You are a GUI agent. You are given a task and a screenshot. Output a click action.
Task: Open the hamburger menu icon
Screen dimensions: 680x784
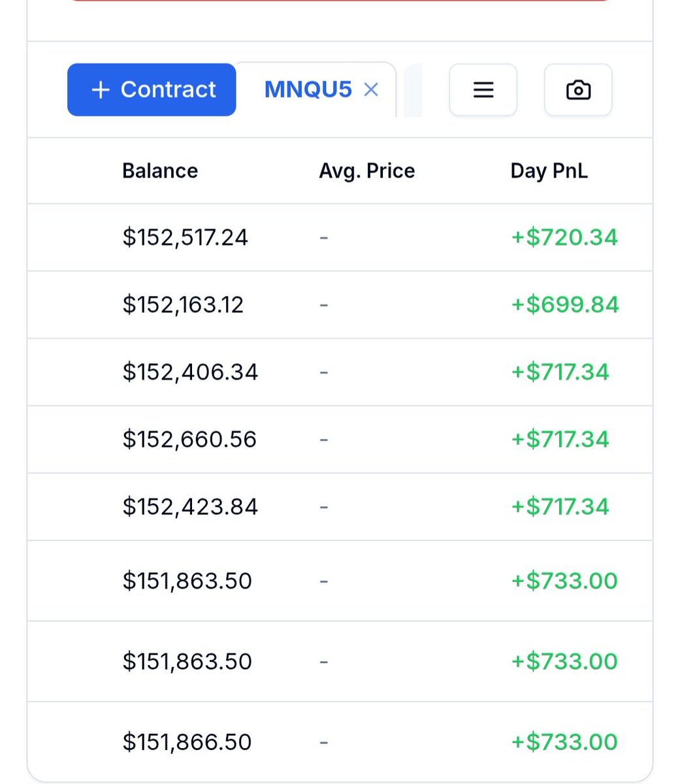click(x=483, y=90)
